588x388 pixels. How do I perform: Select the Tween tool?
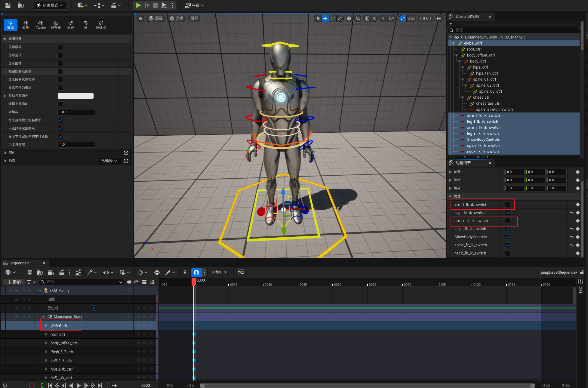point(41,25)
